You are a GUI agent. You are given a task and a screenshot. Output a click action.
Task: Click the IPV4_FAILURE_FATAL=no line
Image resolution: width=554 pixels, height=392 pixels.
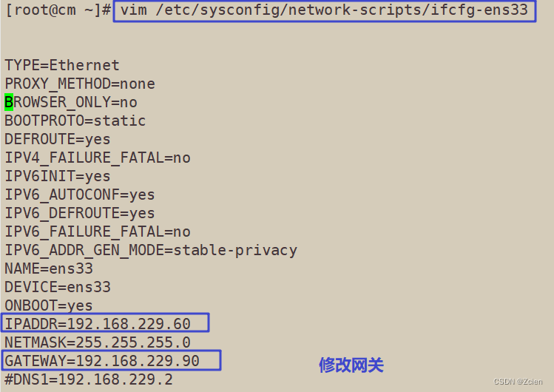pos(98,158)
